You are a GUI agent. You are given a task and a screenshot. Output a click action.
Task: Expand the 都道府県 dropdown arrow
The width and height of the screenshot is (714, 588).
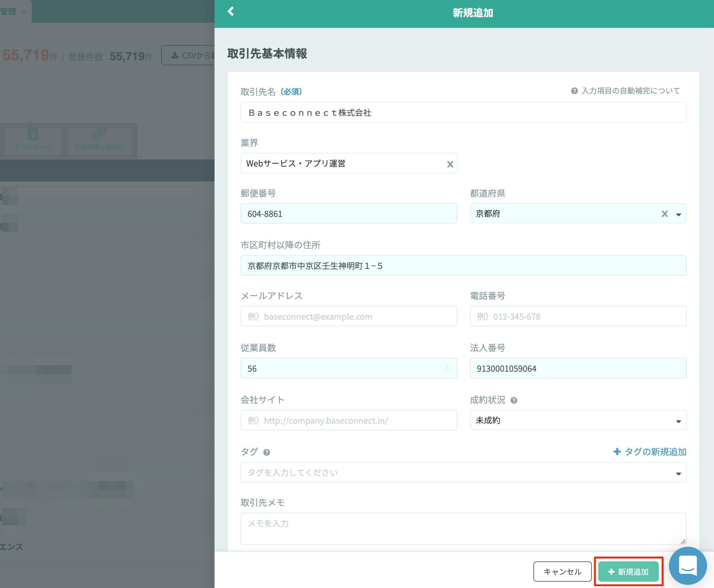tap(678, 214)
